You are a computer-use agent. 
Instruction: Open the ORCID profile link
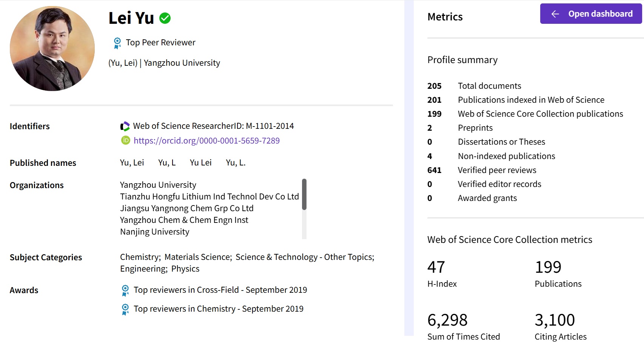click(x=206, y=141)
